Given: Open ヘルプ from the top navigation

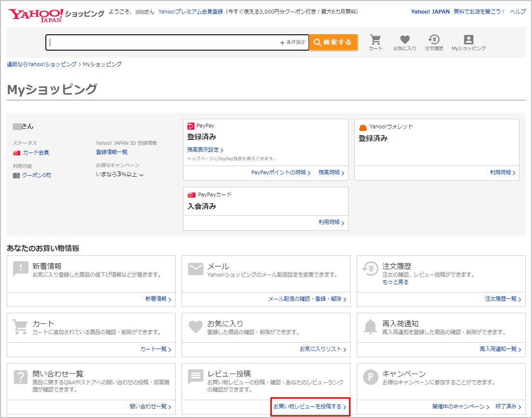Looking at the screenshot, I should pos(518,11).
